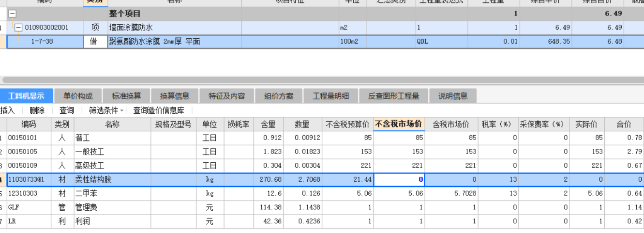Collapse the 整个项目 tree node
Viewport: 644px width, 233px height.
pos(13,14)
